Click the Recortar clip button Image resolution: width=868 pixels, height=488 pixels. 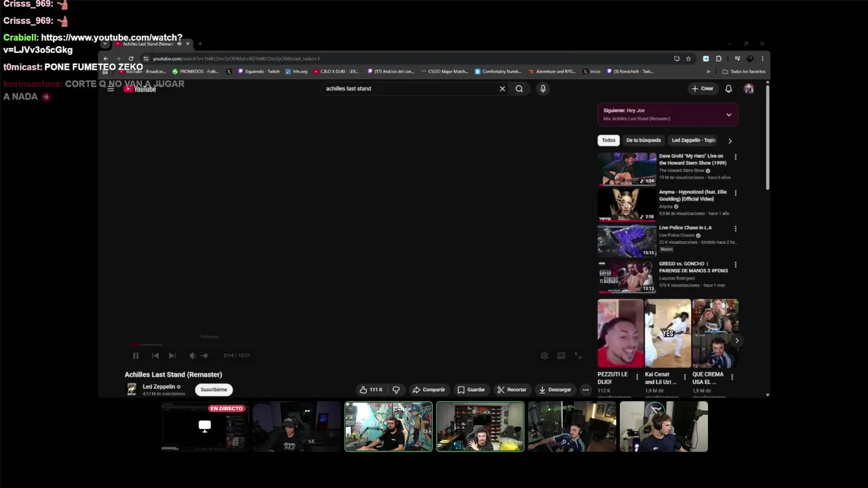[x=511, y=390]
